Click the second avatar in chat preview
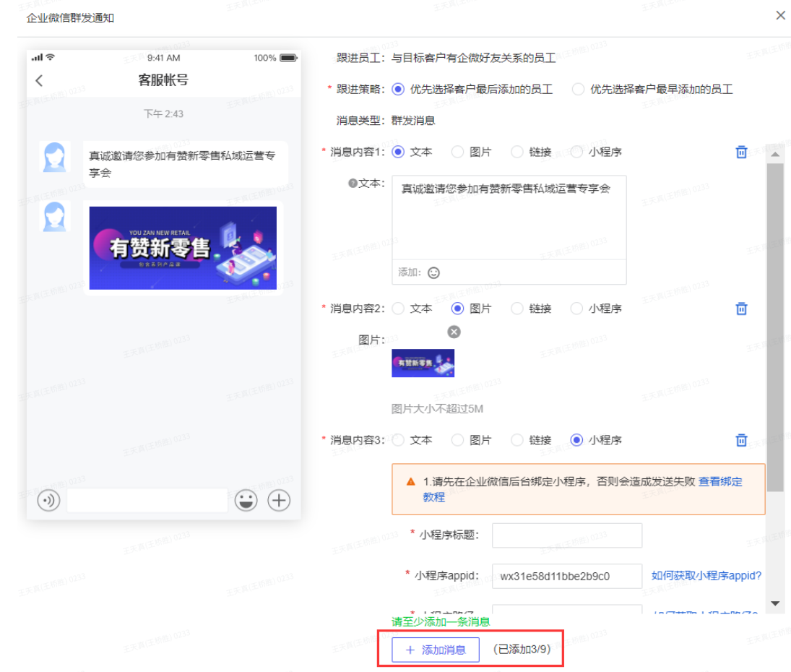The image size is (791, 672). pyautogui.click(x=54, y=217)
